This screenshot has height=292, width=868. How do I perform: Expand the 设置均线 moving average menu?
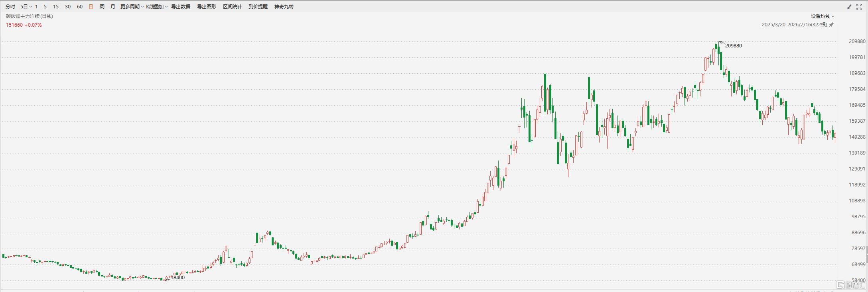[823, 16]
